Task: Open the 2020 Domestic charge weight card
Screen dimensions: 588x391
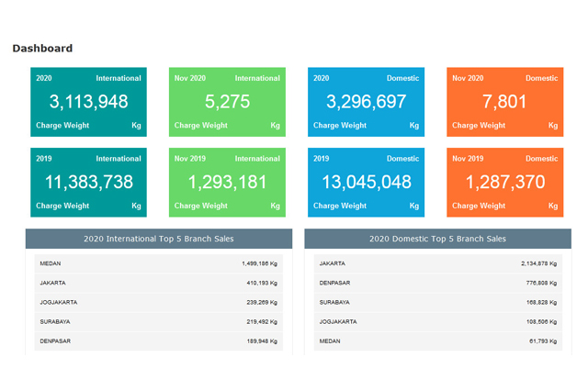Action: (366, 102)
